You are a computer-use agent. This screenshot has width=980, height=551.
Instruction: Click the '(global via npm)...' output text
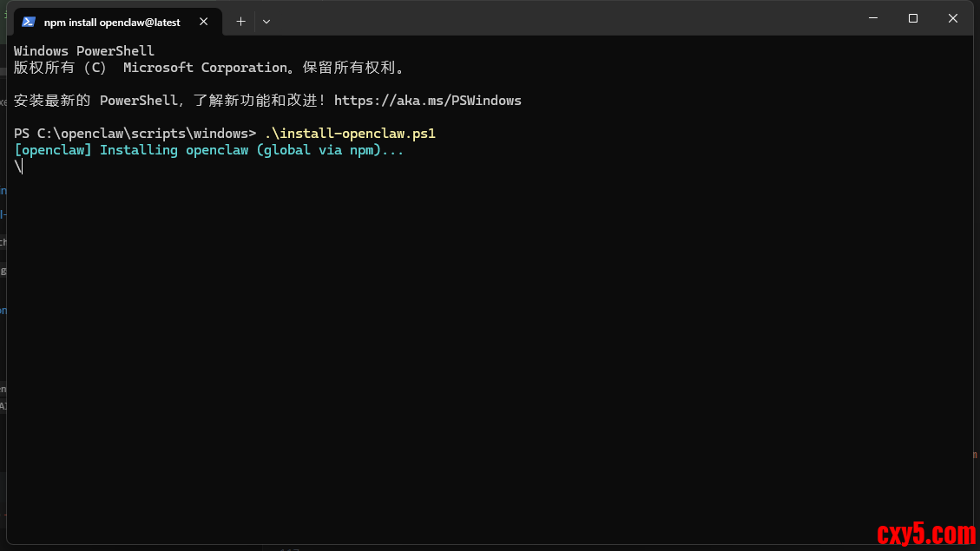click(330, 150)
